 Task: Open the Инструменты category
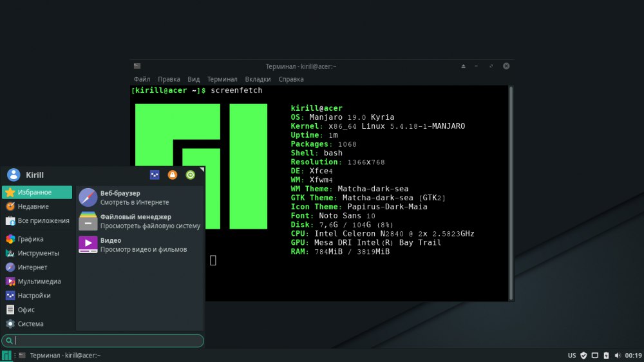(x=37, y=253)
